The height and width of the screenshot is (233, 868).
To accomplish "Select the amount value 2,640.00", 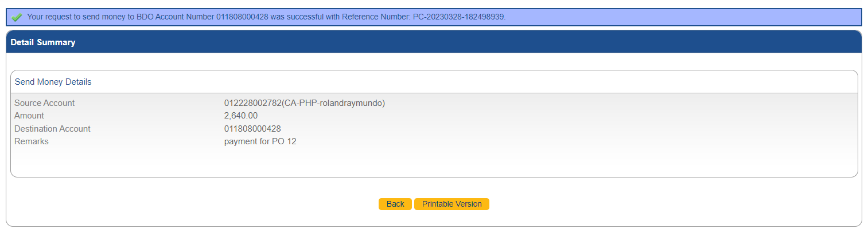I will tap(241, 116).
